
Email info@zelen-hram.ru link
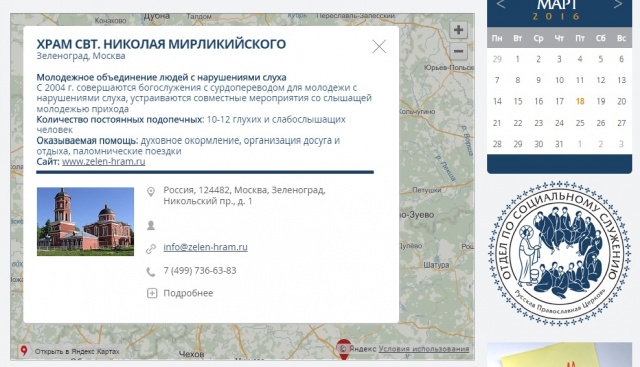click(205, 247)
